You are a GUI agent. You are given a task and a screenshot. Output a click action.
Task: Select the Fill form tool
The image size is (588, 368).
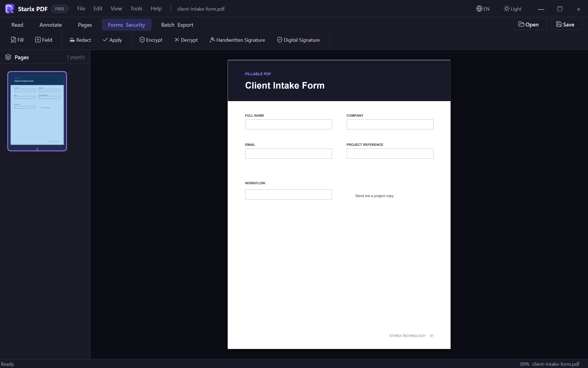point(17,40)
